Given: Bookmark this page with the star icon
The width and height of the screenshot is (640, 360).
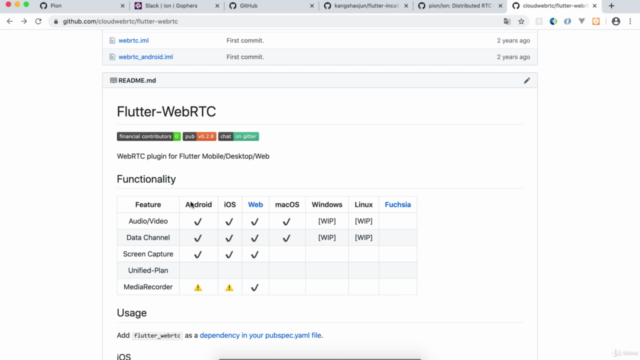Looking at the screenshot, I should click(x=521, y=21).
